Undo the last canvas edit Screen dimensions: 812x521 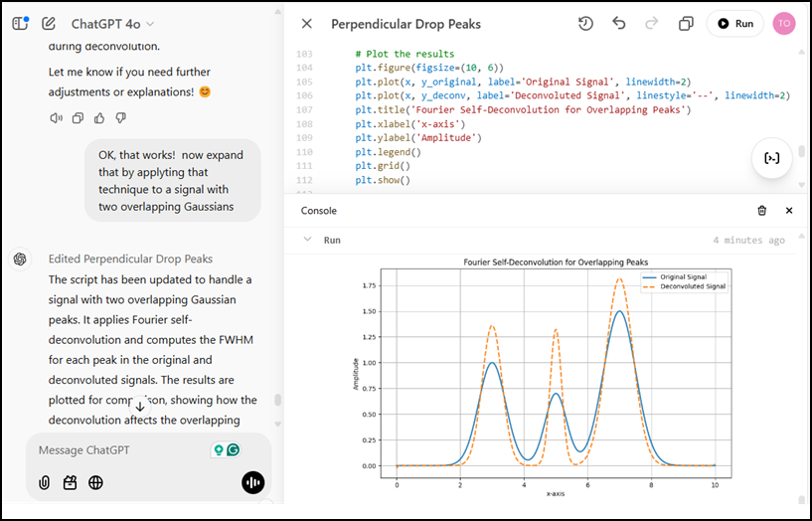coord(619,24)
